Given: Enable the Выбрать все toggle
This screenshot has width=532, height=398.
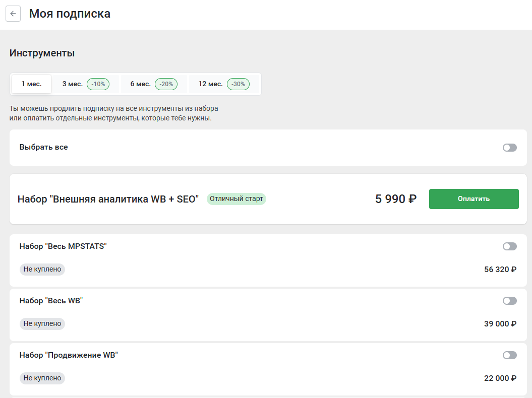Looking at the screenshot, I should tap(510, 148).
